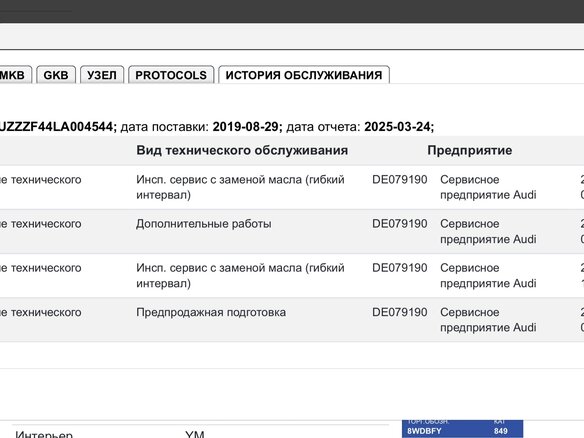The height and width of the screenshot is (438, 584).
Task: Click the VIN text ending LA004544
Action: click(58, 127)
